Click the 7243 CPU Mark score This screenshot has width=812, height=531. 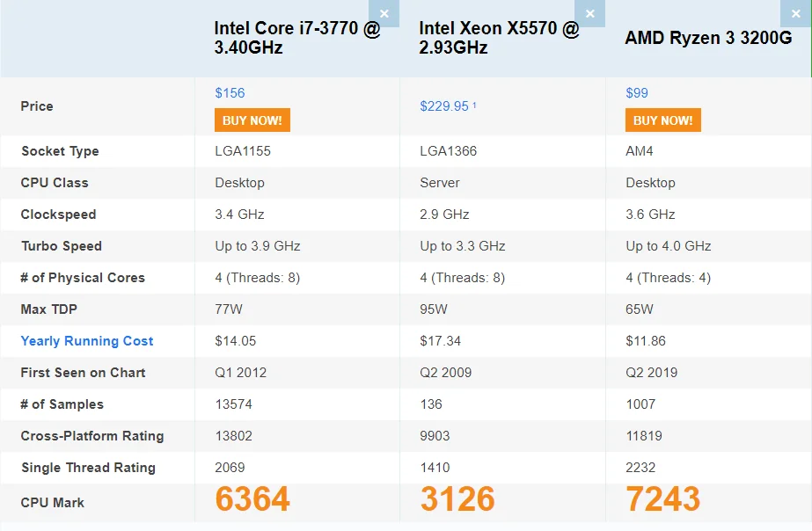coord(662,499)
